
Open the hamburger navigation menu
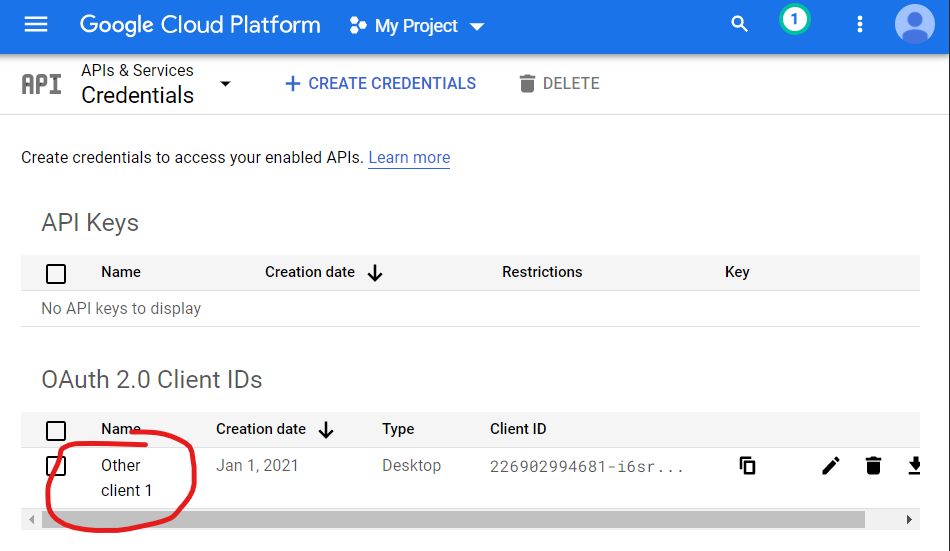tap(36, 25)
